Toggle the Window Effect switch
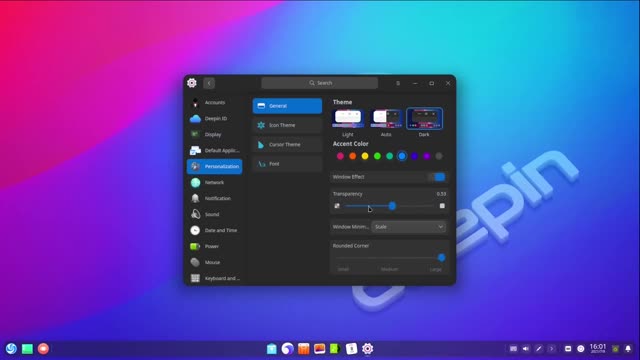Screen dimensions: 640x360 point(437,177)
